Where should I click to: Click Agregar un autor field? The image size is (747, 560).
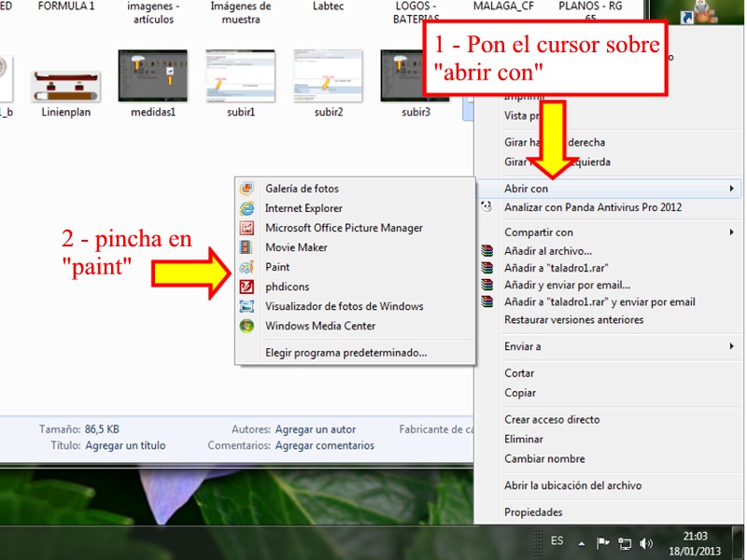point(315,429)
